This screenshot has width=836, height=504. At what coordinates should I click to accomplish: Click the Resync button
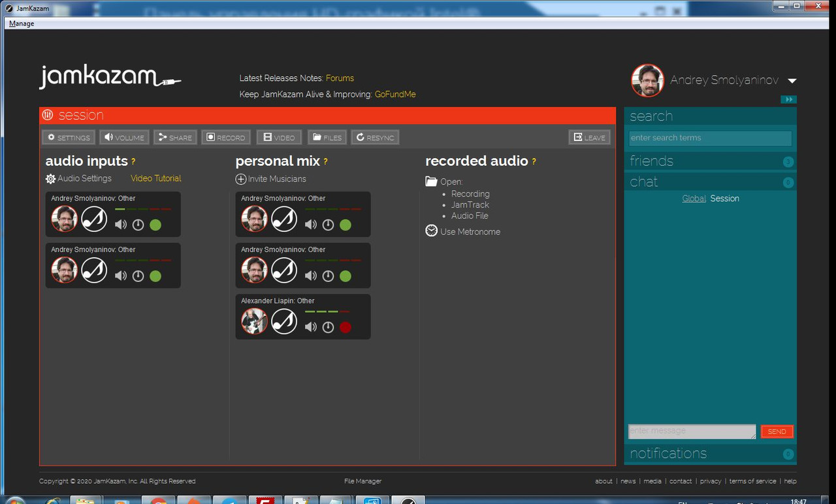[375, 138]
